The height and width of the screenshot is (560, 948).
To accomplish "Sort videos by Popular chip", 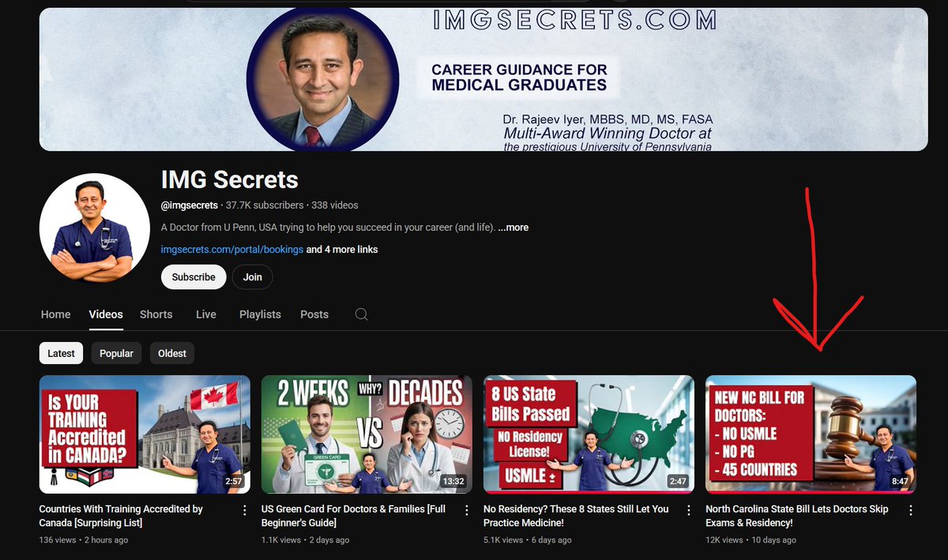I will pyautogui.click(x=116, y=353).
